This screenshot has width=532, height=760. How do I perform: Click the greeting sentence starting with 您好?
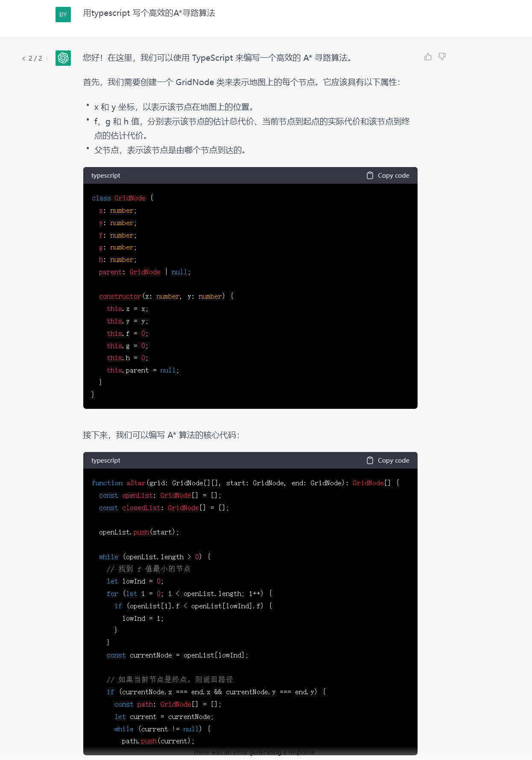(217, 58)
